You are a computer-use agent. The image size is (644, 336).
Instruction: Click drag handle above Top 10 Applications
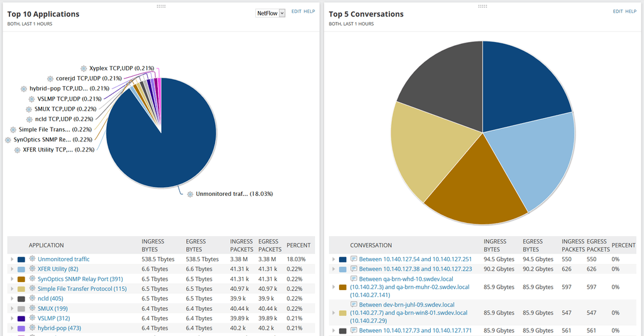click(161, 6)
